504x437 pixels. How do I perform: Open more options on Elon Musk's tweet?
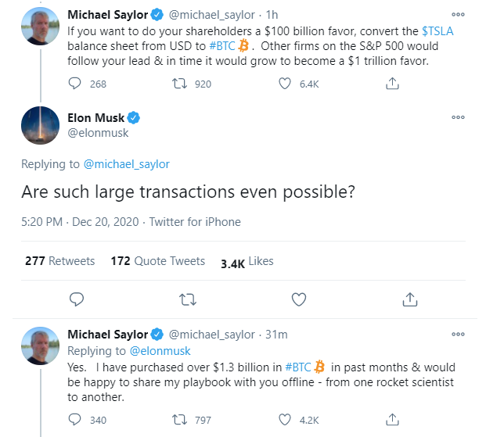(458, 117)
